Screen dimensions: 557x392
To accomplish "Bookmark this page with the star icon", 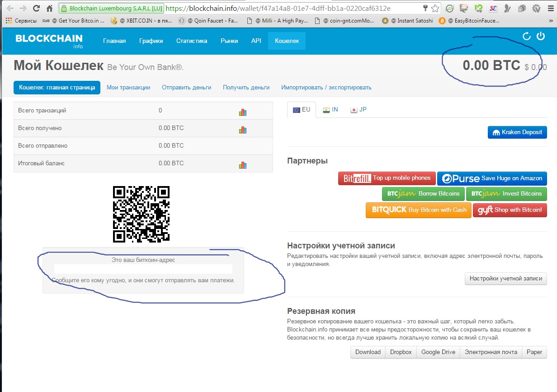I will tap(435, 8).
